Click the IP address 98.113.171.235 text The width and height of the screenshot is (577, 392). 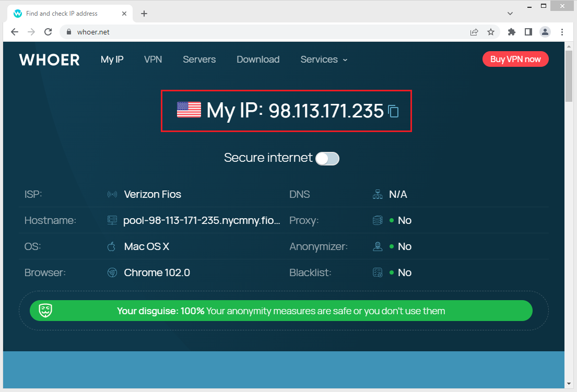[326, 111]
